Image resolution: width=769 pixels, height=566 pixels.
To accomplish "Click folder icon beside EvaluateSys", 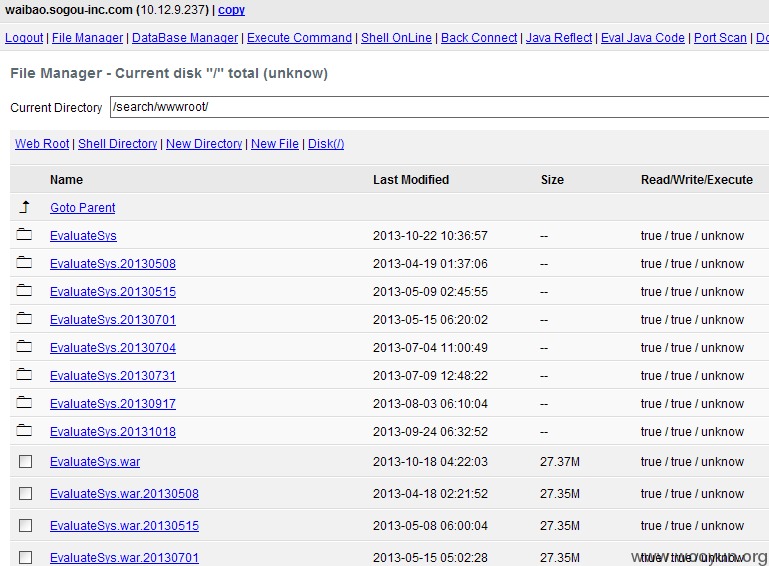I will point(24,234).
